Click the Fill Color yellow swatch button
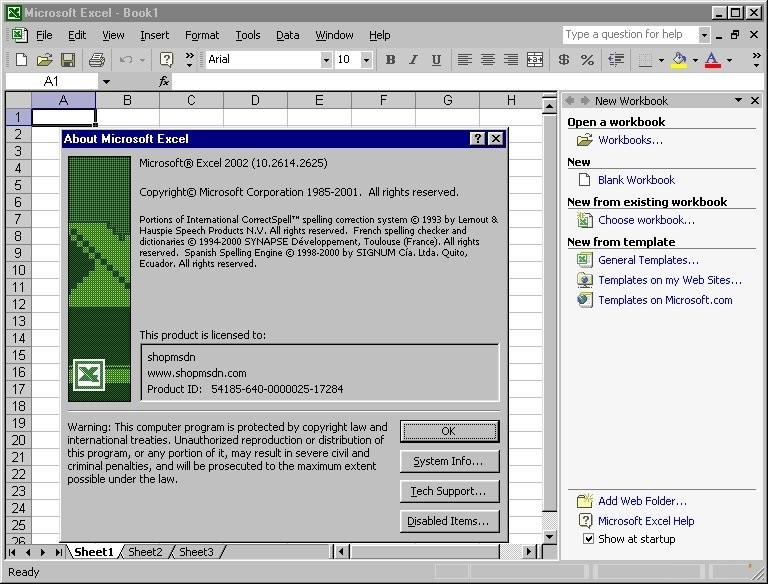Viewport: 768px width, 584px height. click(x=679, y=60)
